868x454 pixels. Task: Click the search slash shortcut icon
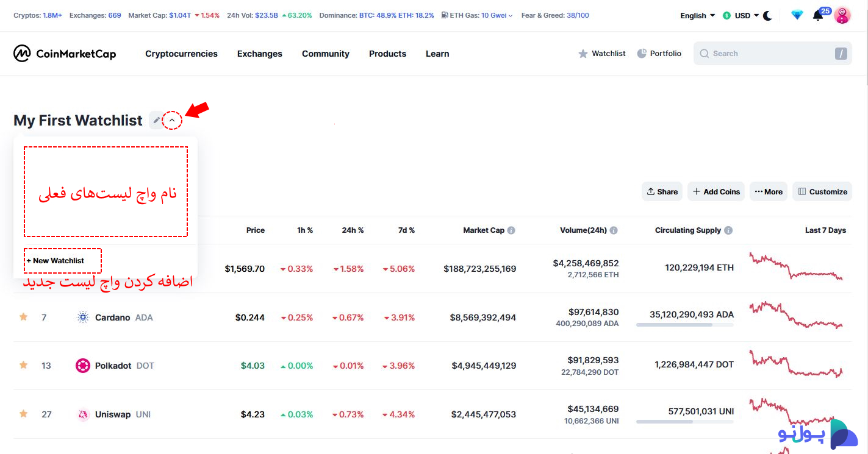841,54
